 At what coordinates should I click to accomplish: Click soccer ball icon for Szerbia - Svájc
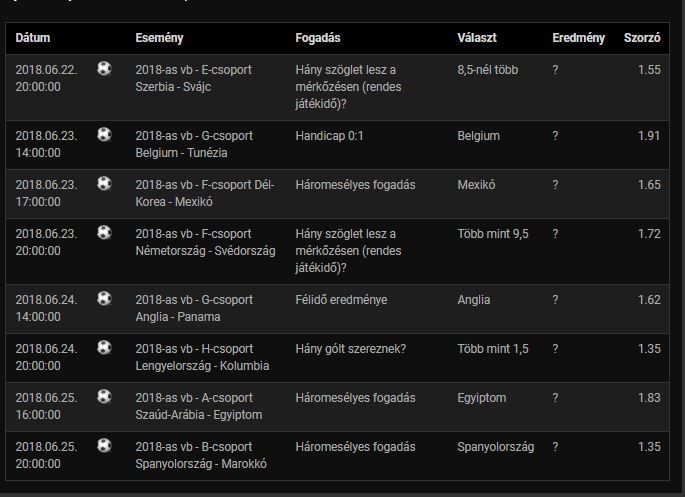click(x=105, y=69)
